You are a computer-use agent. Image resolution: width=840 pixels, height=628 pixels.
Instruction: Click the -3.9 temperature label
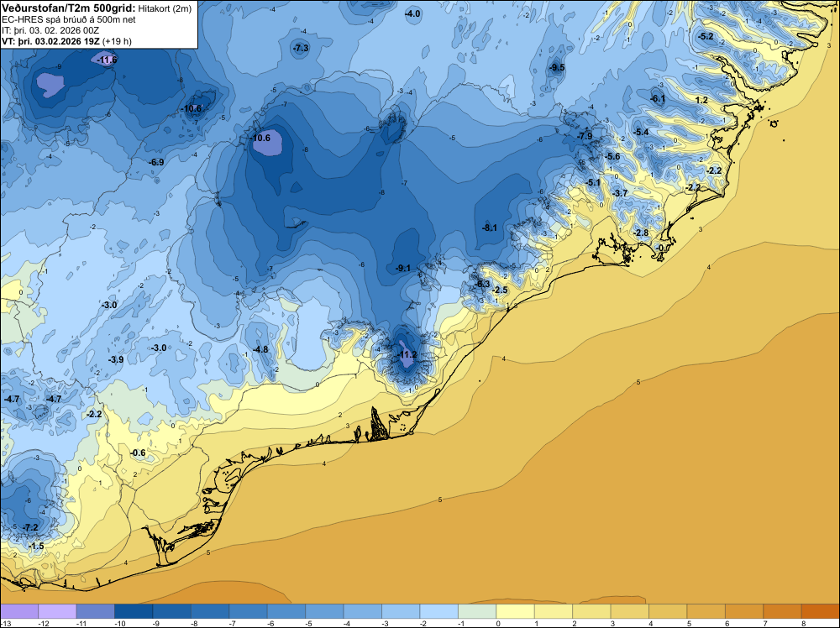(x=116, y=360)
